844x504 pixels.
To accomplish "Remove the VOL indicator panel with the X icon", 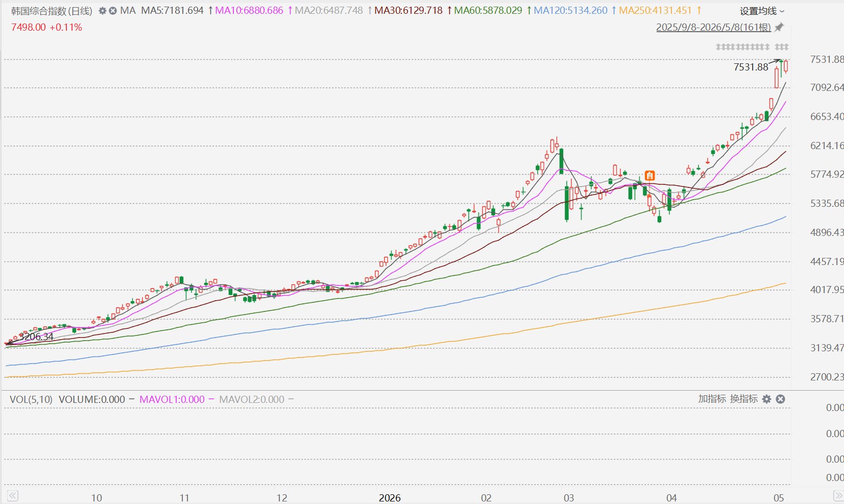I will click(780, 399).
